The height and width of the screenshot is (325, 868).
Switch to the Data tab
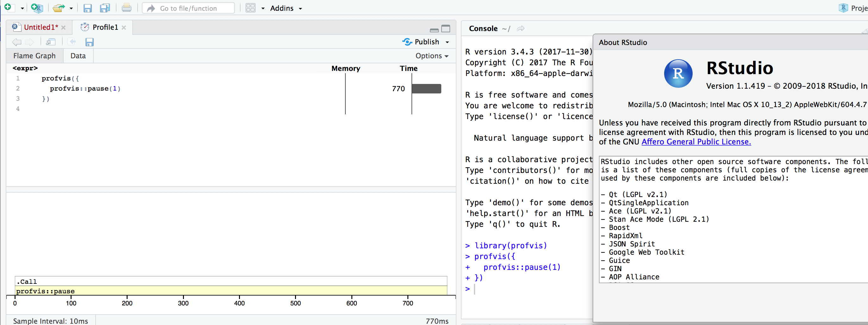coord(78,55)
